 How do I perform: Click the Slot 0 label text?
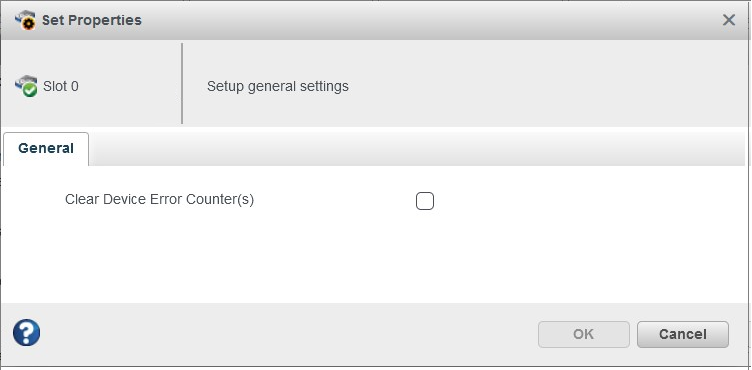61,86
